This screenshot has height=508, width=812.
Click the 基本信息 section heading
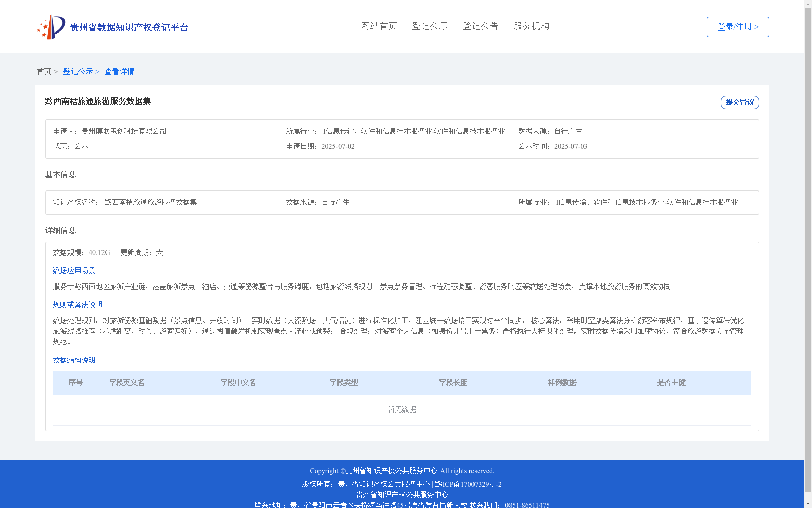click(x=60, y=175)
